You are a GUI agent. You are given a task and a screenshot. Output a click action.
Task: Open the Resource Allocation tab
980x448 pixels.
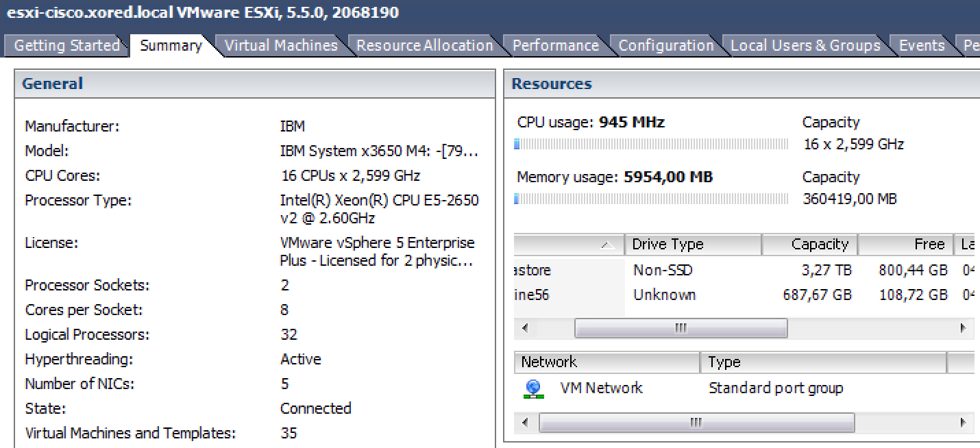pyautogui.click(x=424, y=46)
